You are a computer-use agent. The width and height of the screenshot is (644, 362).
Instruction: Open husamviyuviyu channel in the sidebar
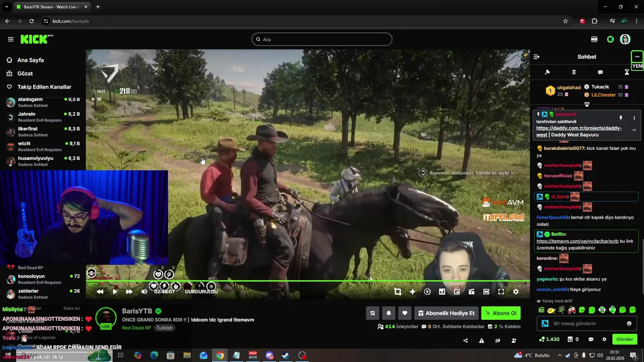(43, 161)
